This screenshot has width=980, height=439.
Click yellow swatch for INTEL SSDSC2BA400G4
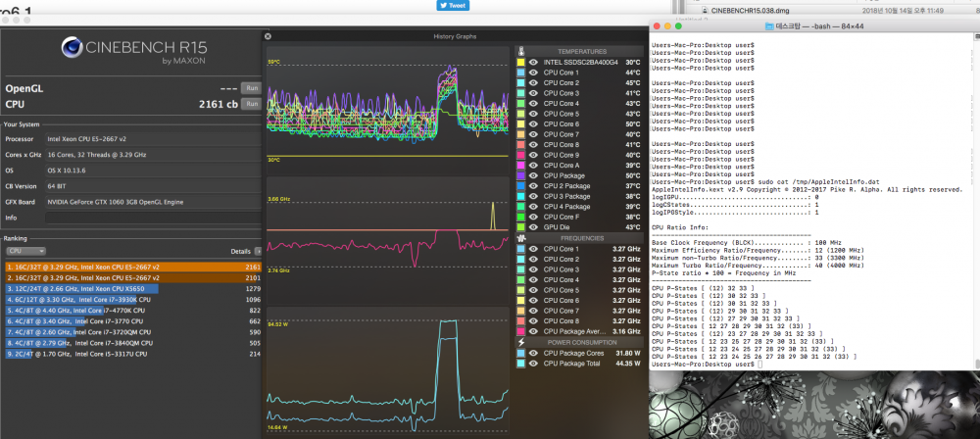521,63
